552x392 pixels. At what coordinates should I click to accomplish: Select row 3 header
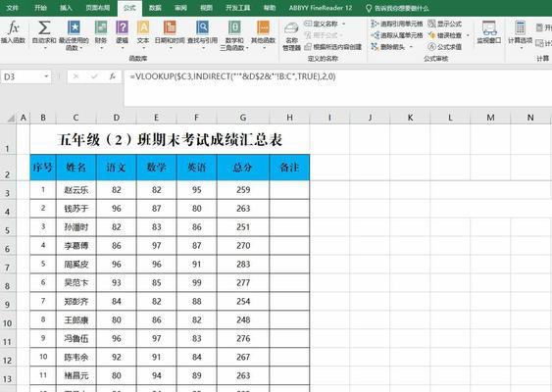coord(8,190)
